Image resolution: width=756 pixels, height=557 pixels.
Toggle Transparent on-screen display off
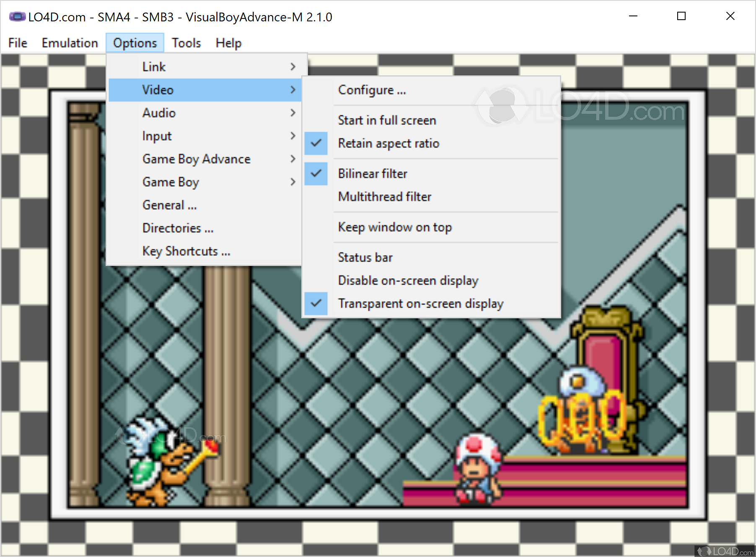coord(420,304)
